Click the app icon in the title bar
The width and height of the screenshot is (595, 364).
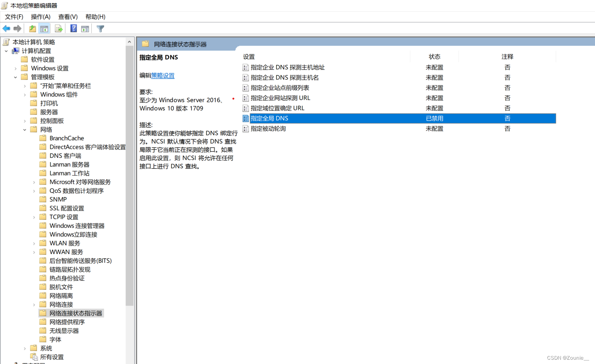click(5, 5)
